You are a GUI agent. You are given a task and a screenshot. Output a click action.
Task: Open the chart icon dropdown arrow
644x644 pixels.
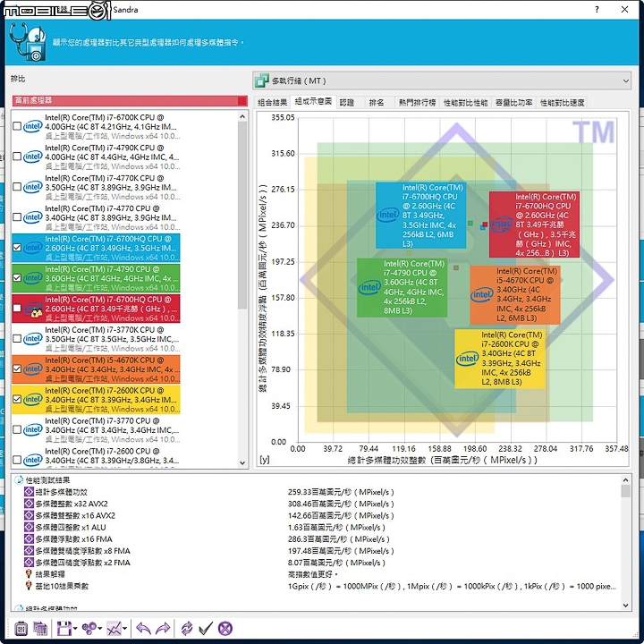pyautogui.click(x=125, y=629)
